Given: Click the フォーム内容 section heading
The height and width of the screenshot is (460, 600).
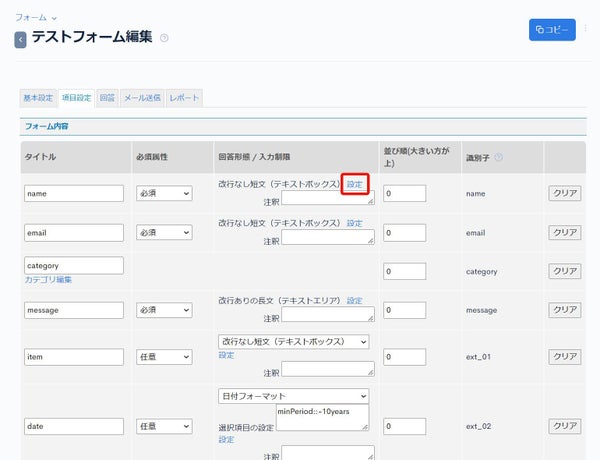Looking at the screenshot, I should [x=47, y=126].
